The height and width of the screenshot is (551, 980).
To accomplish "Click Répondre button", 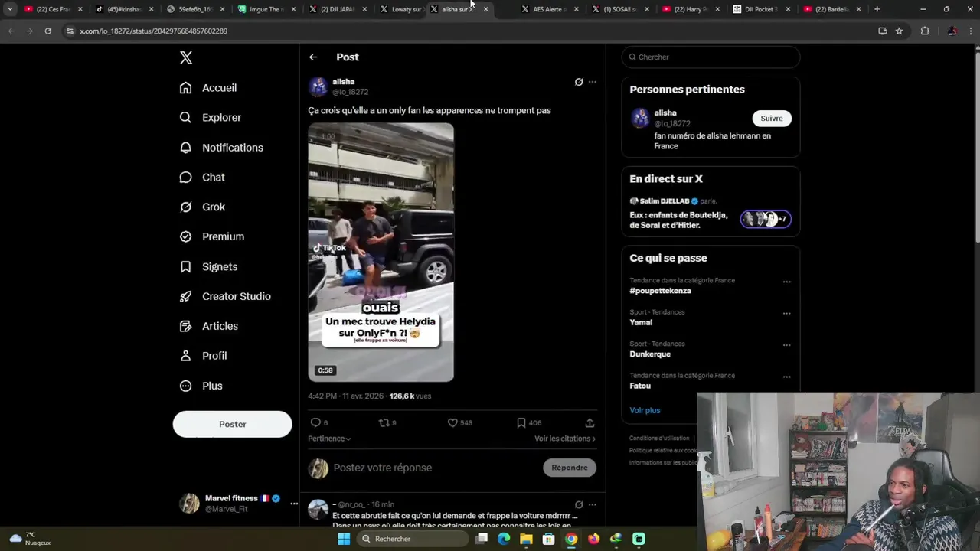I will pos(570,468).
